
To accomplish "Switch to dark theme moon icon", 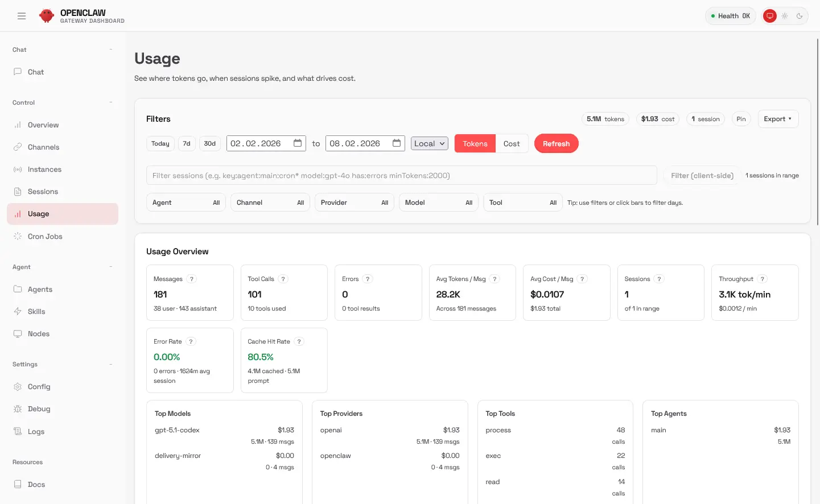I will 800,16.
